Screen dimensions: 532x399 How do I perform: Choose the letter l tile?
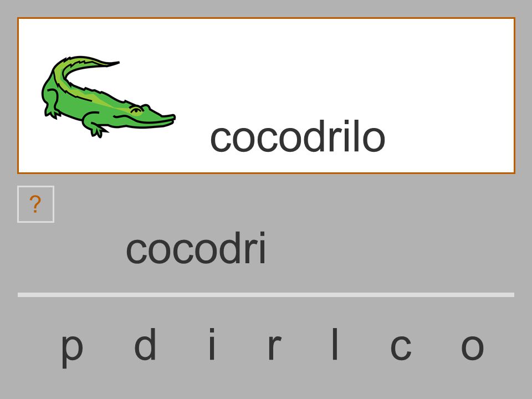(335, 344)
